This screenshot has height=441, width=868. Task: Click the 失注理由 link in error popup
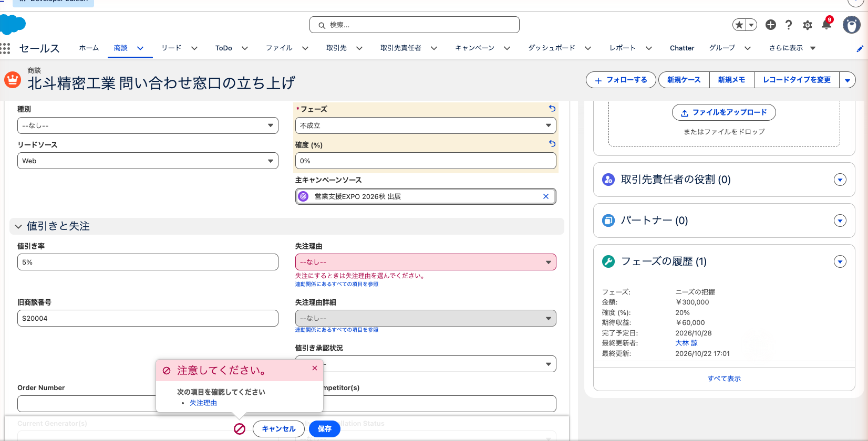pos(203,403)
